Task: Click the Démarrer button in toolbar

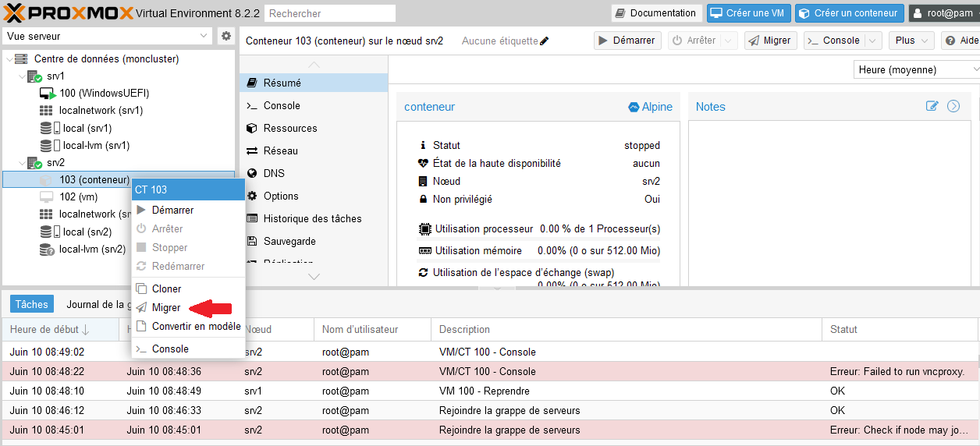Action: tap(627, 41)
